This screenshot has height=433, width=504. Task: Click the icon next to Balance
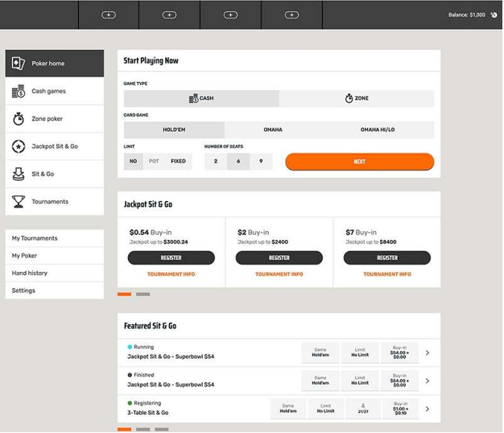click(x=494, y=14)
